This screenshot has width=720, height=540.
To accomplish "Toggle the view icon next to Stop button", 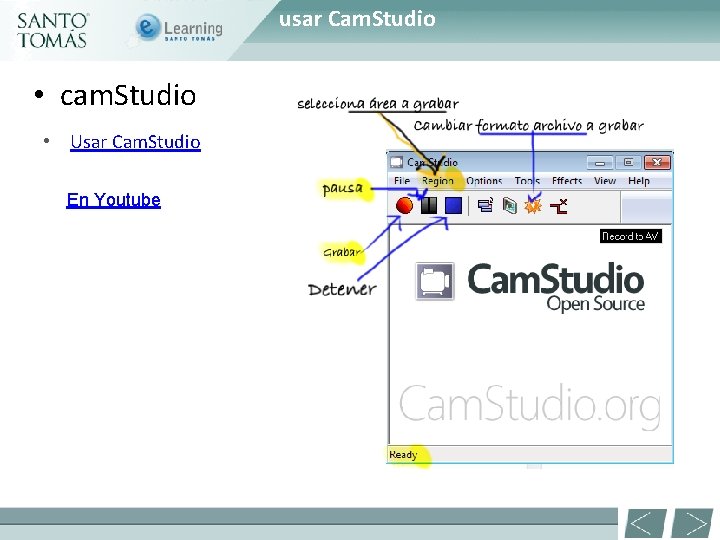I will 485,205.
